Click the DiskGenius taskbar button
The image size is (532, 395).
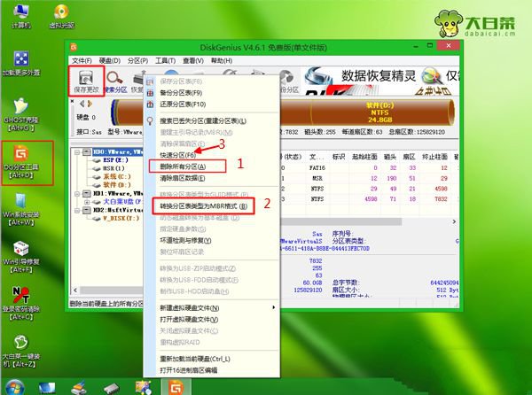coord(176,387)
